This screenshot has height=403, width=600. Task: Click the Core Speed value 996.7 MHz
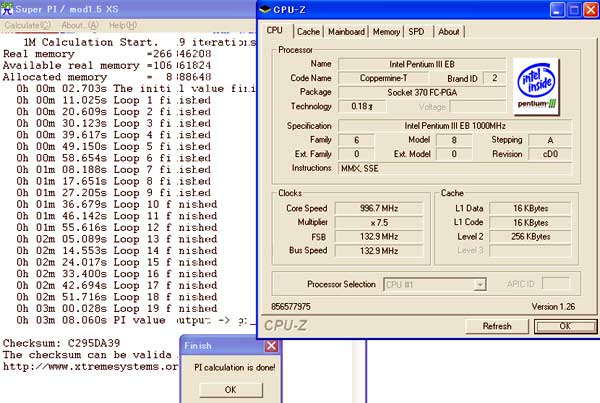379,209
